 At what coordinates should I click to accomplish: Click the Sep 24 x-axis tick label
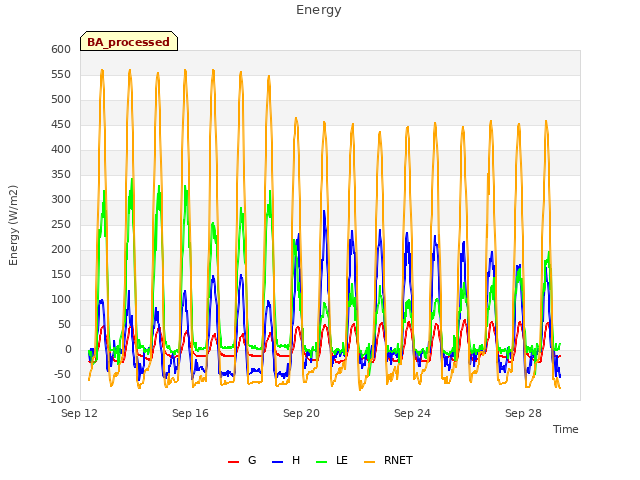(x=412, y=413)
